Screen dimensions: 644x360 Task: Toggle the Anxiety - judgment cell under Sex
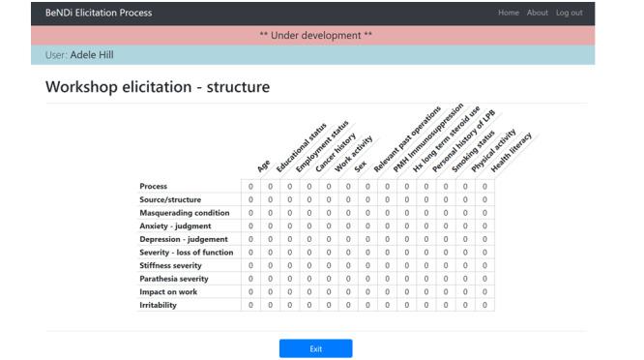tap(348, 226)
